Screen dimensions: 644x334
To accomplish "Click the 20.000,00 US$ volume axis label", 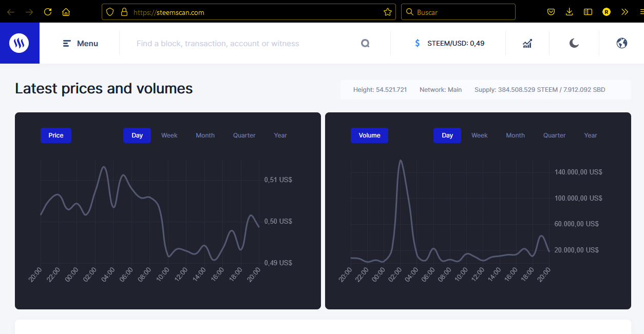I will [x=577, y=250].
